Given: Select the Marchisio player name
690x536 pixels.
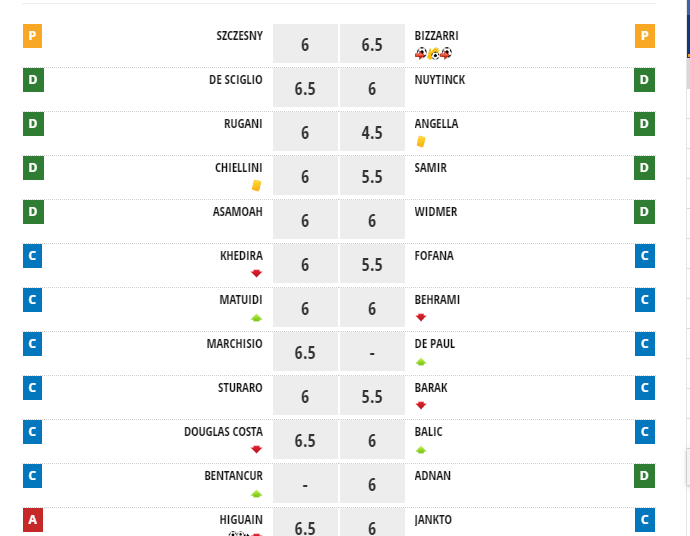Looking at the screenshot, I should 234,344.
